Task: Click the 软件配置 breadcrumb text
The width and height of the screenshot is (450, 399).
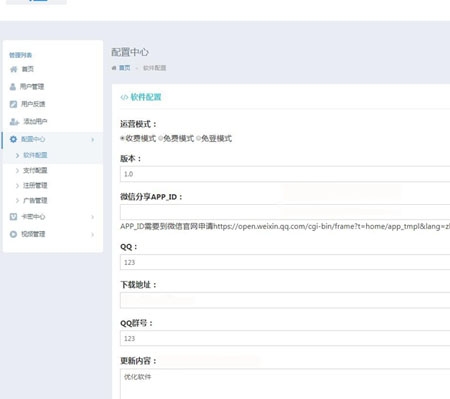Action: [x=154, y=68]
